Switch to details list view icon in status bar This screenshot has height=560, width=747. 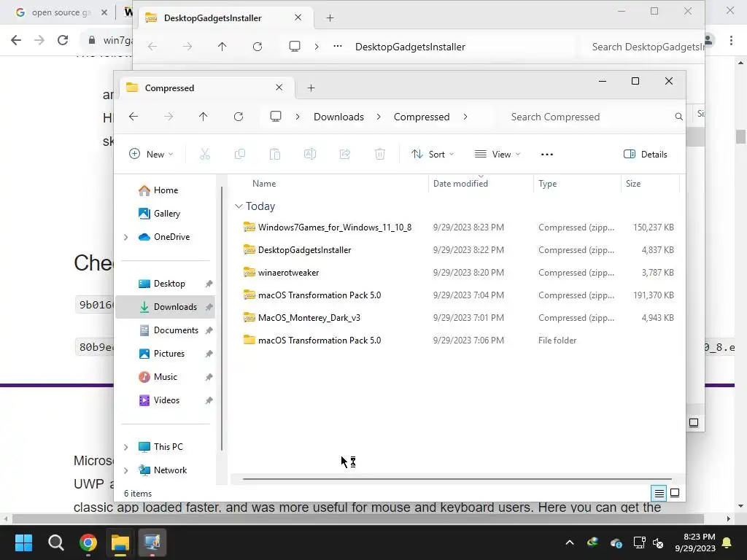click(659, 494)
